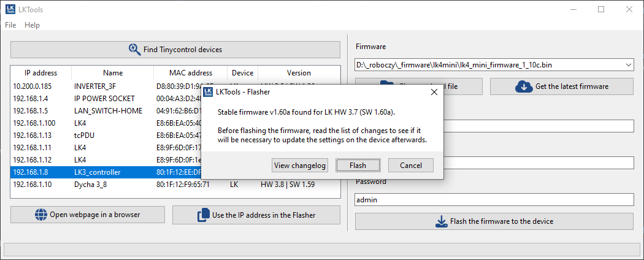The image size is (644, 260).
Task: Click the View changelog button
Action: 300,166
